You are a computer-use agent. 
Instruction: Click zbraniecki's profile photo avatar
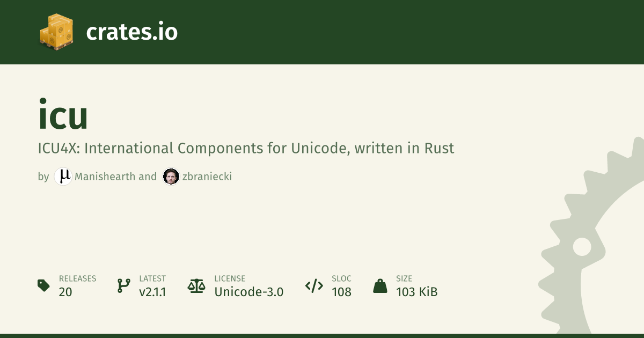click(171, 176)
